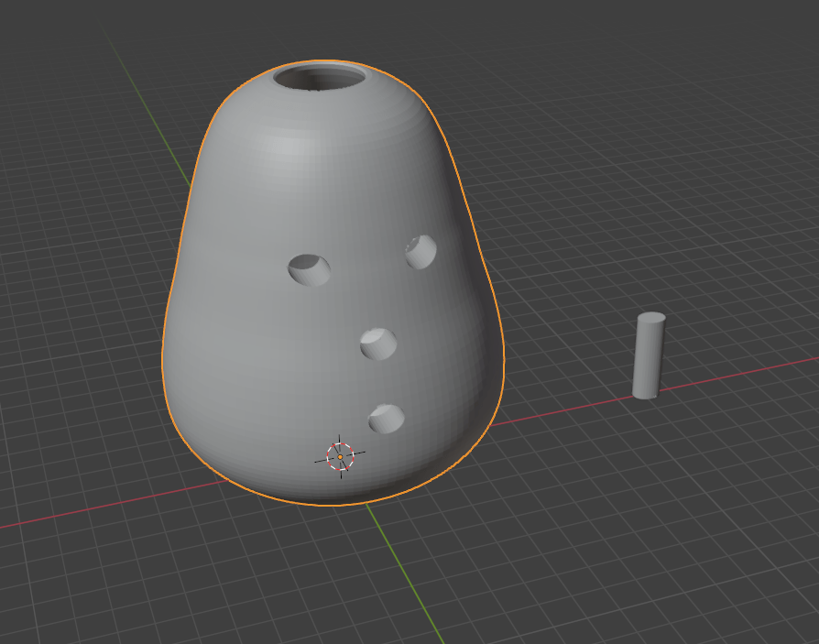The image size is (819, 644).
Task: Click the upper-left finger hole
Action: (310, 269)
